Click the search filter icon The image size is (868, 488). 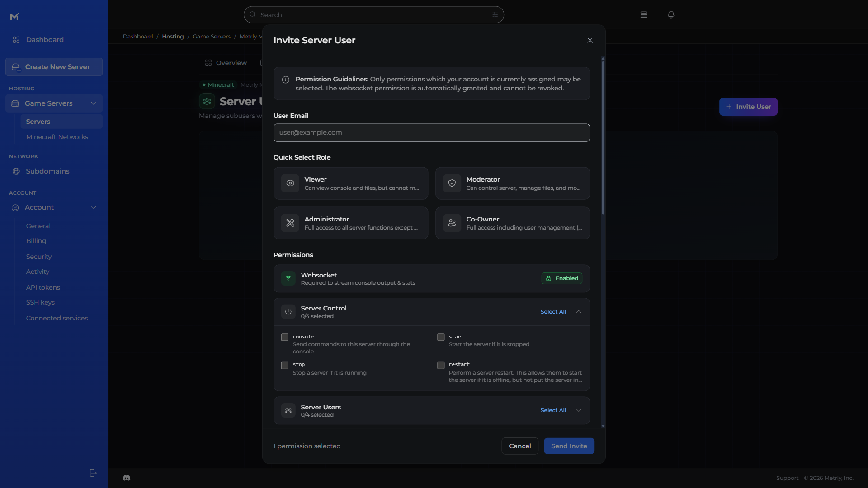(x=495, y=15)
